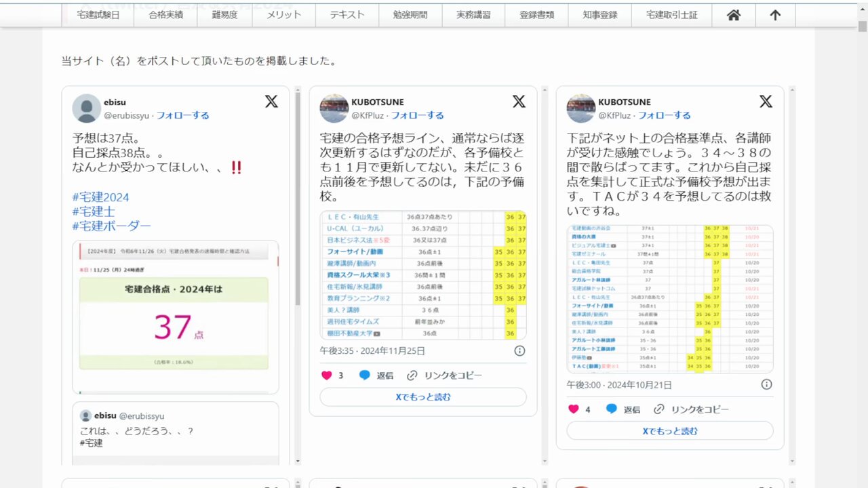868x488 pixels.
Task: Open the 宅建合格点 37点 image
Action: (176, 317)
